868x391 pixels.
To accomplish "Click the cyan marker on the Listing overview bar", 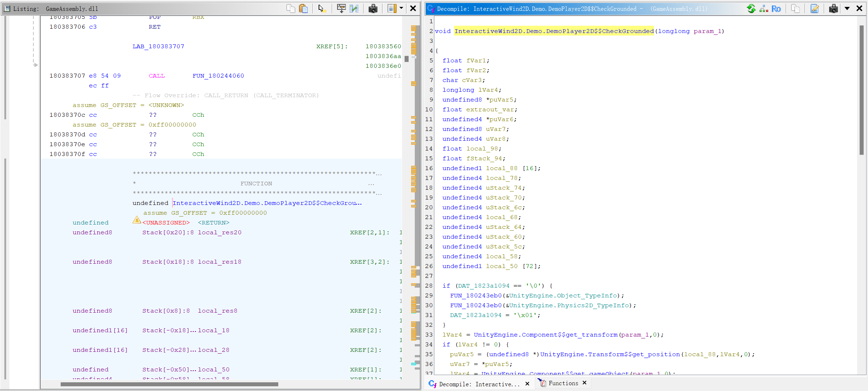I will 413,363.
